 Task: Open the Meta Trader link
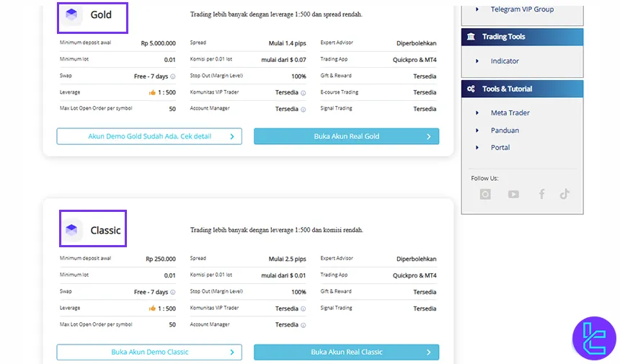tap(510, 112)
